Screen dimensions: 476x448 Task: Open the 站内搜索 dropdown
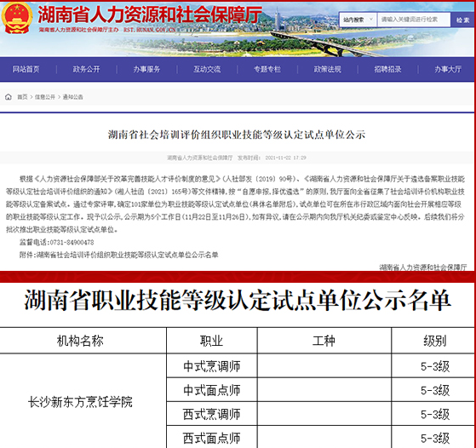pyautogui.click(x=358, y=20)
